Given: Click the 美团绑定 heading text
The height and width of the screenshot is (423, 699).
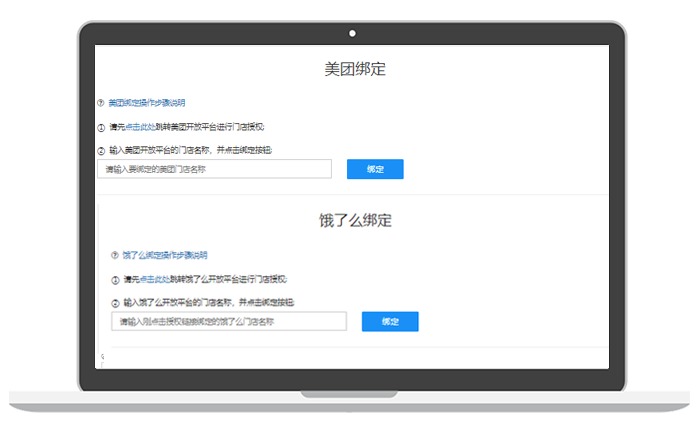Looking at the screenshot, I should click(355, 69).
